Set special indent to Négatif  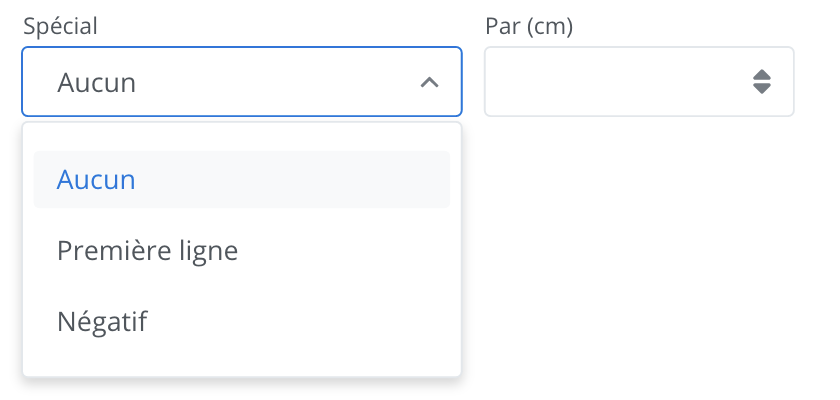103,322
